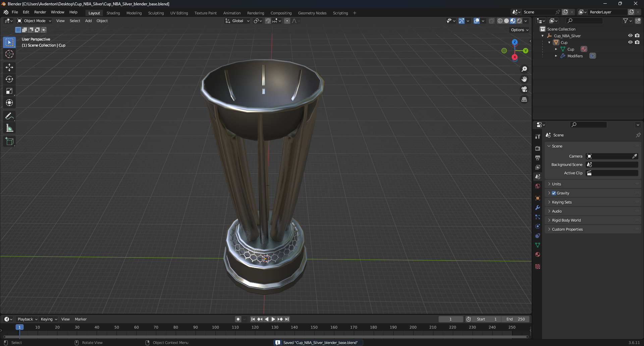The width and height of the screenshot is (644, 346).
Task: Click the pan view hand icon
Action: click(x=524, y=79)
